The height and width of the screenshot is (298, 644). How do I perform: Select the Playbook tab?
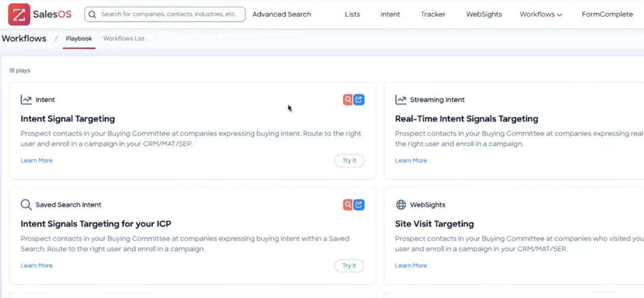(79, 38)
